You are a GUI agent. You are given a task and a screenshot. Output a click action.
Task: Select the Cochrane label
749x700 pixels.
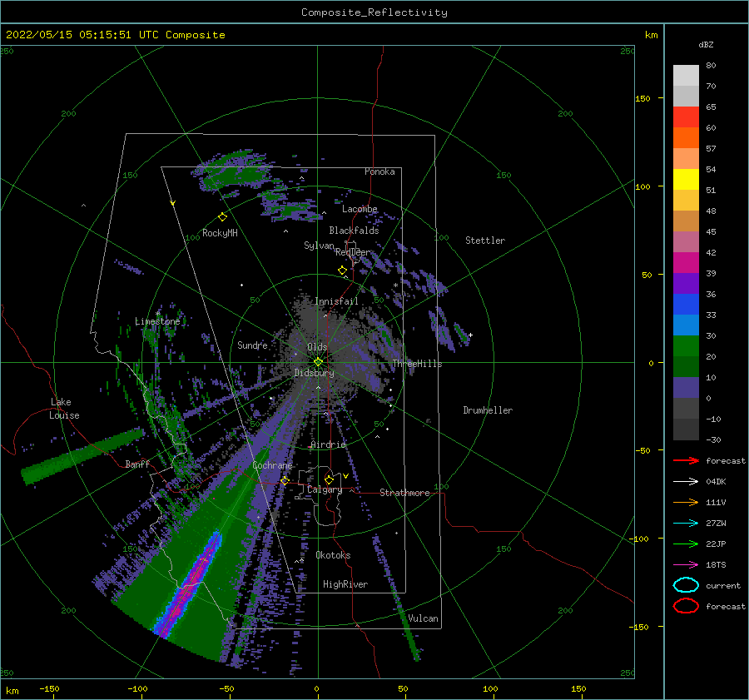click(x=272, y=465)
